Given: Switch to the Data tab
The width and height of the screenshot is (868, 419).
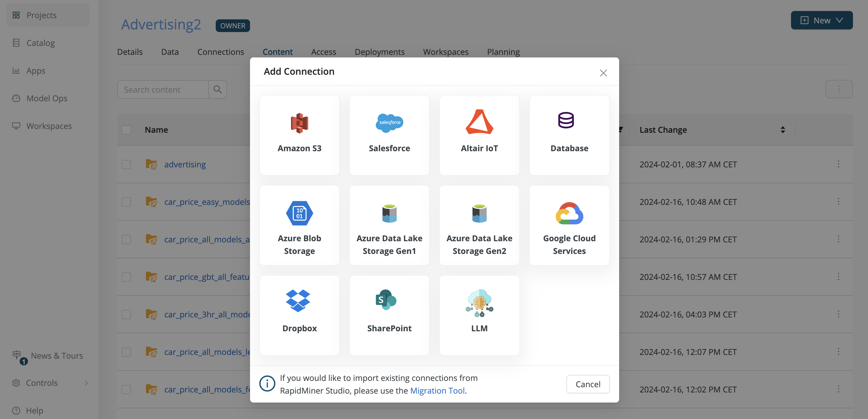Looking at the screenshot, I should 170,52.
